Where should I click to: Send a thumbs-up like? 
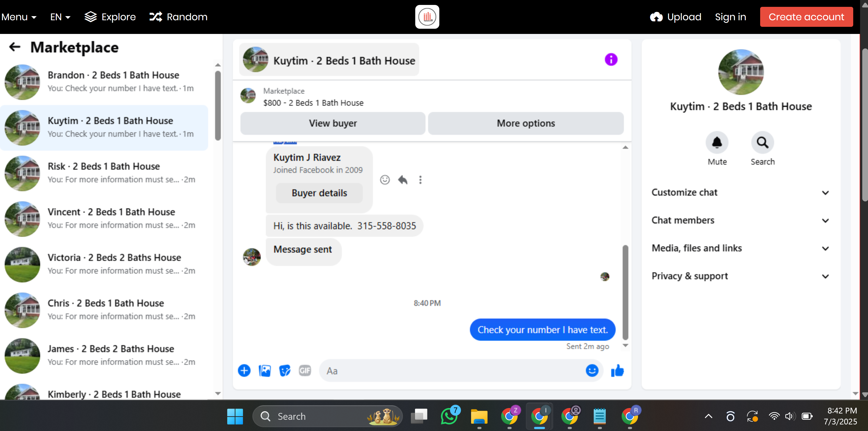[x=617, y=371]
